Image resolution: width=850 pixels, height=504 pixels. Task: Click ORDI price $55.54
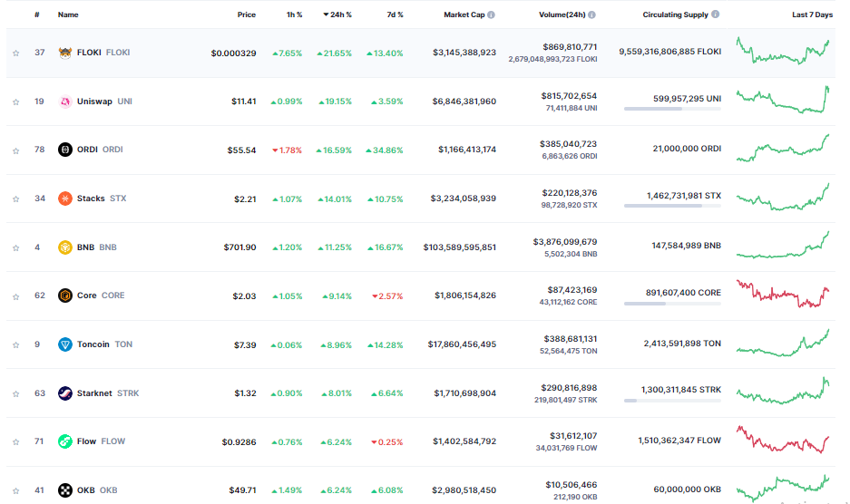(242, 150)
